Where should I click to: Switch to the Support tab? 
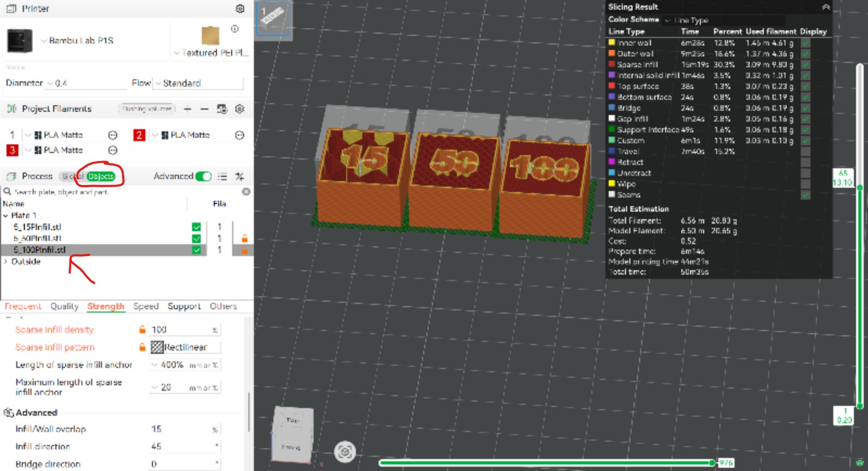[x=184, y=307]
